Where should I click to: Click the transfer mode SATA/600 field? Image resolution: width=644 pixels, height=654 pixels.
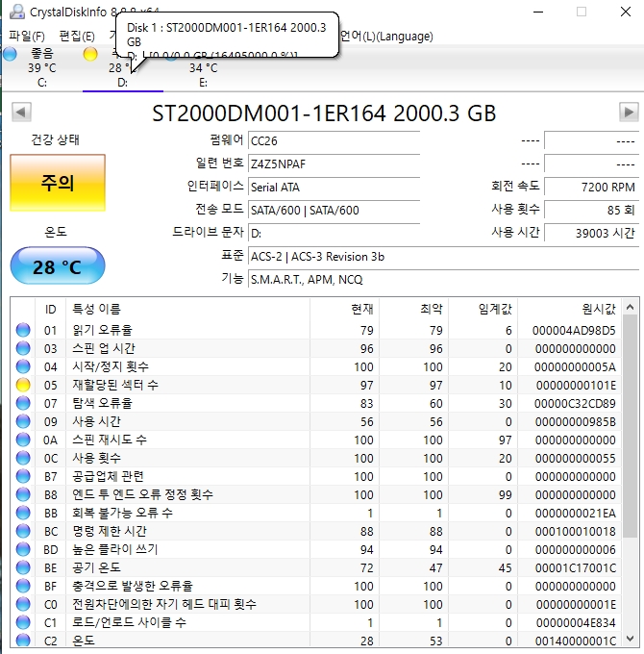pos(334,210)
